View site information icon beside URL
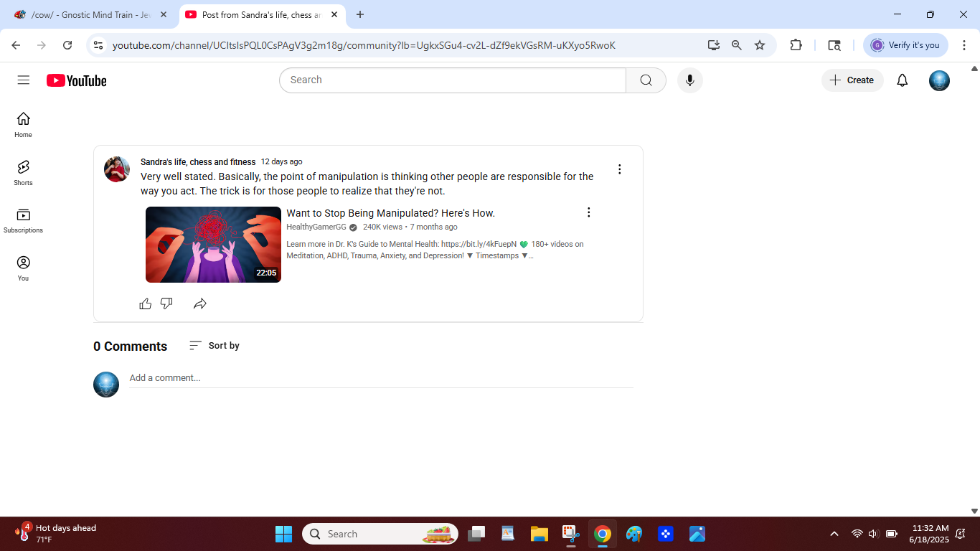Viewport: 980px width, 551px height. click(98, 45)
